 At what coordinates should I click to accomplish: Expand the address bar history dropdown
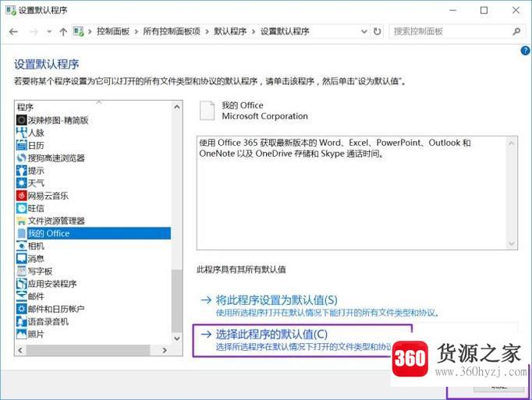click(x=364, y=31)
